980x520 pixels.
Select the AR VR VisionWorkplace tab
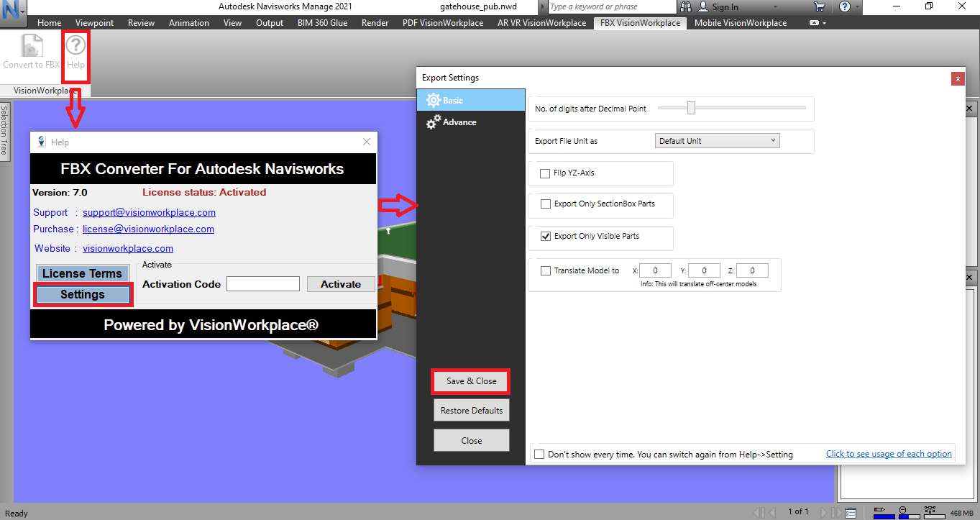(542, 23)
